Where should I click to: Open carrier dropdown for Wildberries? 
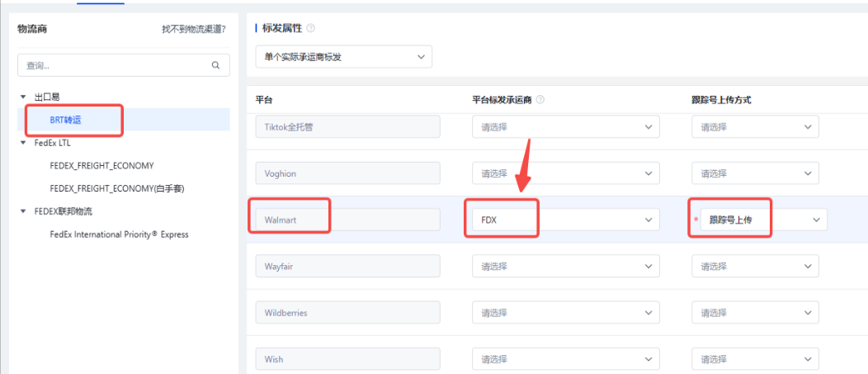click(x=566, y=313)
